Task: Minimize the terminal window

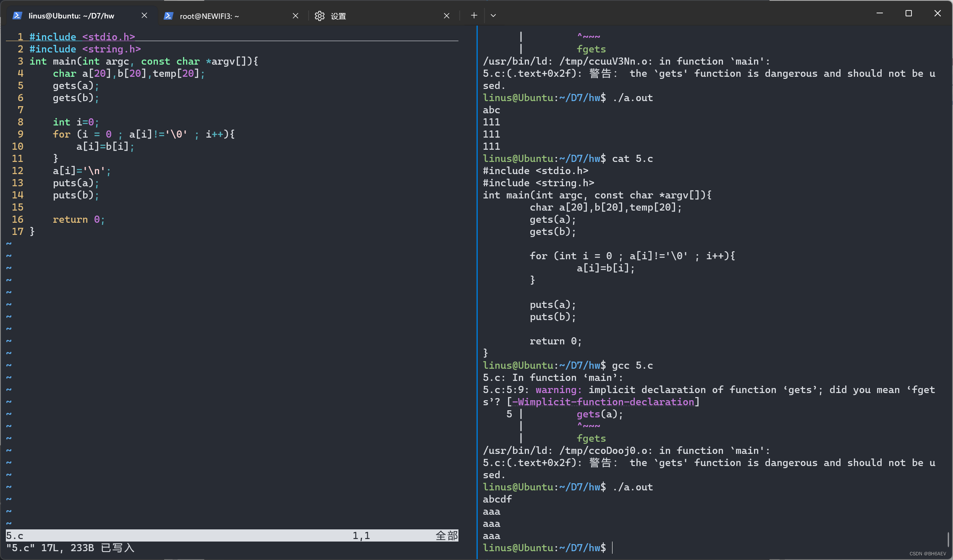Action: click(x=880, y=13)
